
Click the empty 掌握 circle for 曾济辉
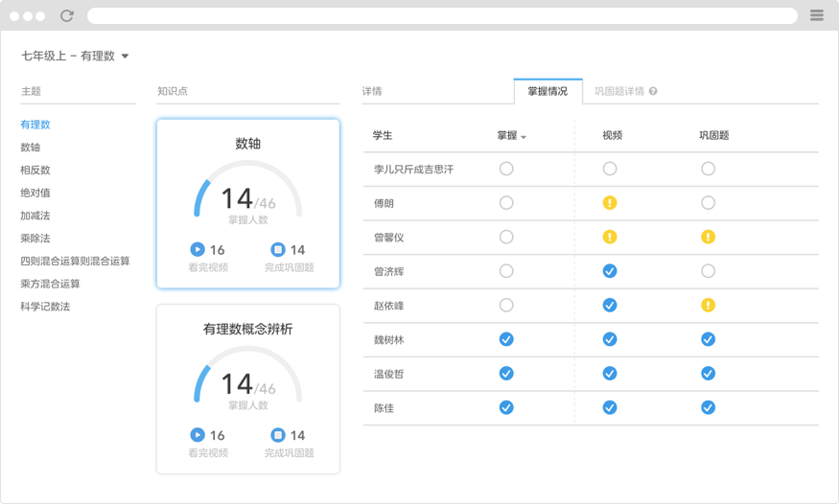coord(506,271)
